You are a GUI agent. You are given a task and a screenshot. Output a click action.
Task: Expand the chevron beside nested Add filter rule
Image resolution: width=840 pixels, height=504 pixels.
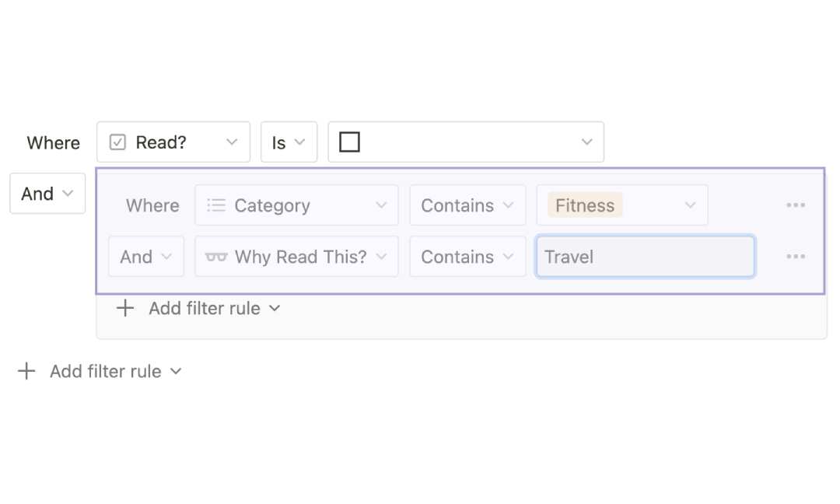[x=274, y=308]
